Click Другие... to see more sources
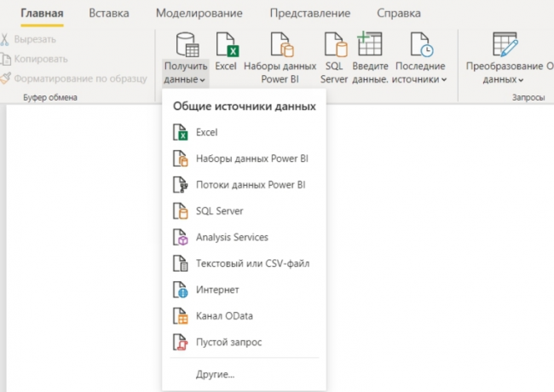This screenshot has height=392, width=554. click(215, 374)
